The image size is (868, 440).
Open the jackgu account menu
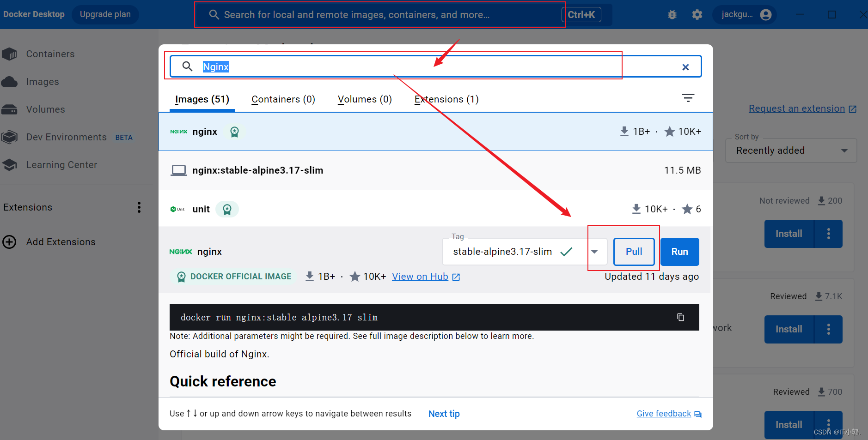click(745, 15)
